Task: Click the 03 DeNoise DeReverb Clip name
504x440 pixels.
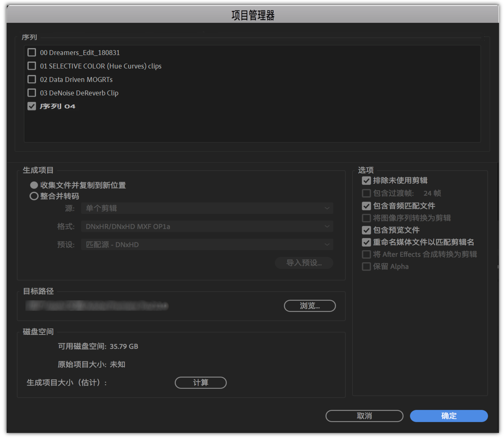Action: pyautogui.click(x=79, y=93)
